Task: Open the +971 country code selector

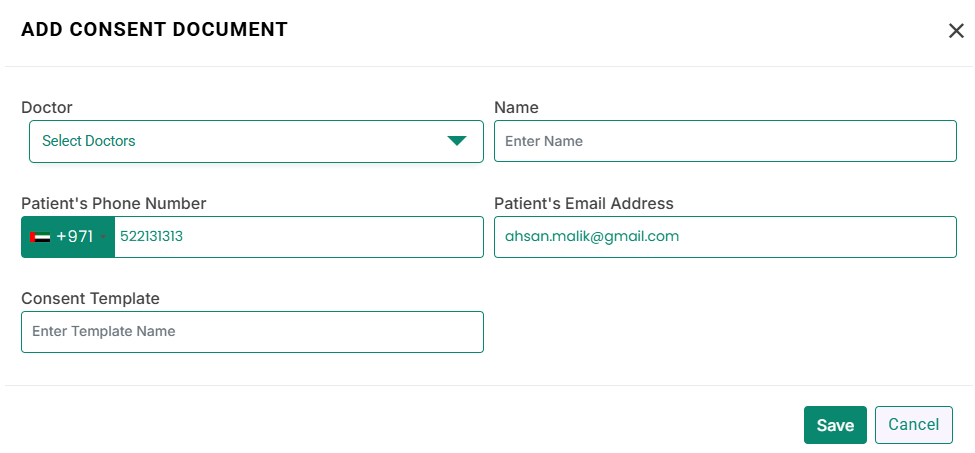Action: (68, 237)
